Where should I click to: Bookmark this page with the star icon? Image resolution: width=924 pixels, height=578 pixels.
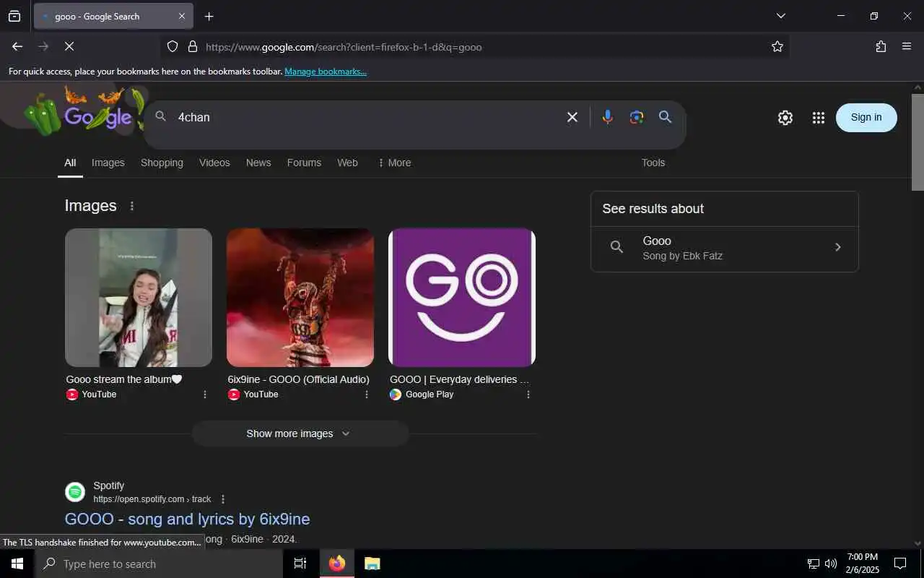(777, 46)
